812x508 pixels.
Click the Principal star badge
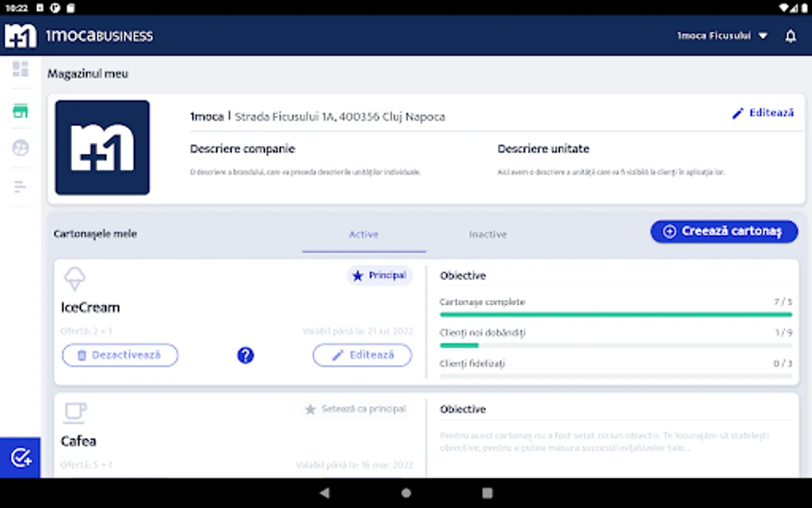379,275
